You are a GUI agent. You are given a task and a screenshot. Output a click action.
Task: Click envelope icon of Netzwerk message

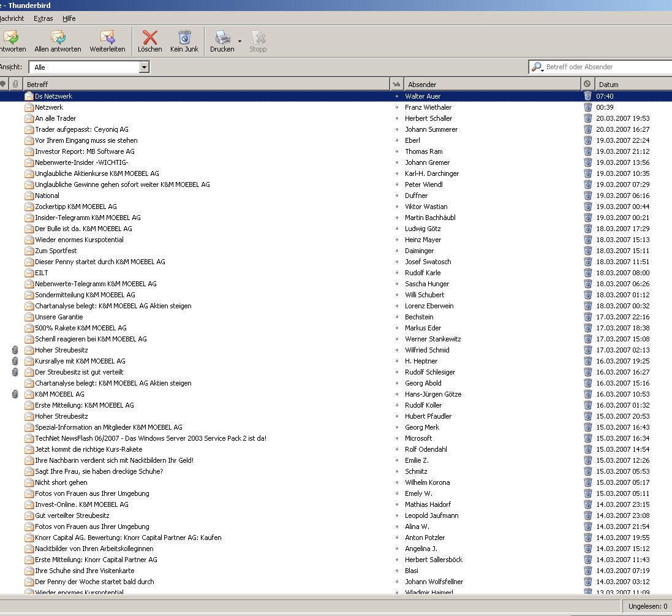pyautogui.click(x=29, y=107)
